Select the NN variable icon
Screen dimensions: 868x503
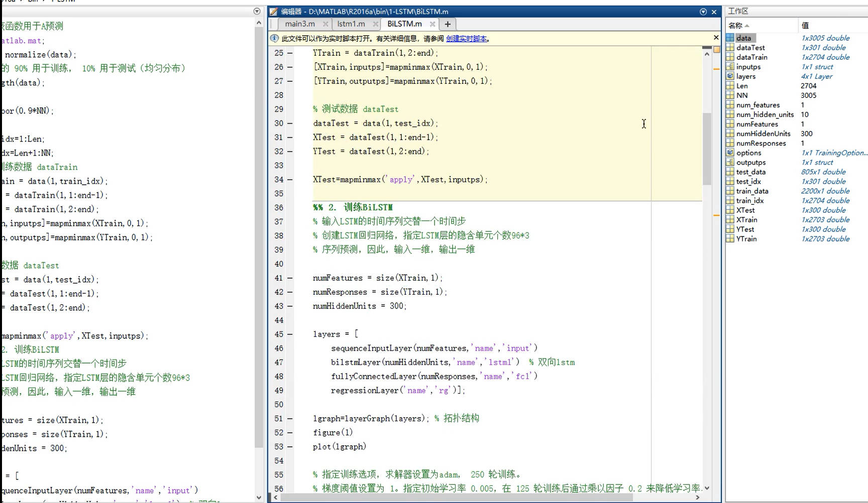point(730,95)
